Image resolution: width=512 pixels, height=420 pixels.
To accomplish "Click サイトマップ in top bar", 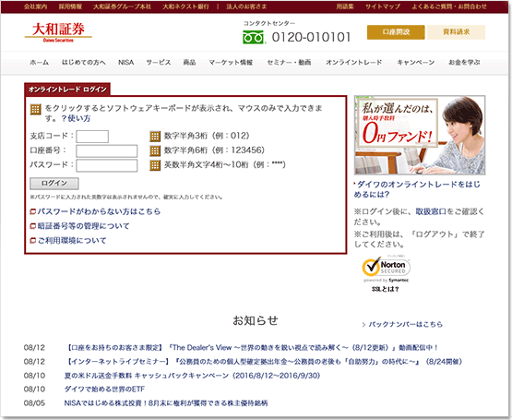I will [383, 6].
